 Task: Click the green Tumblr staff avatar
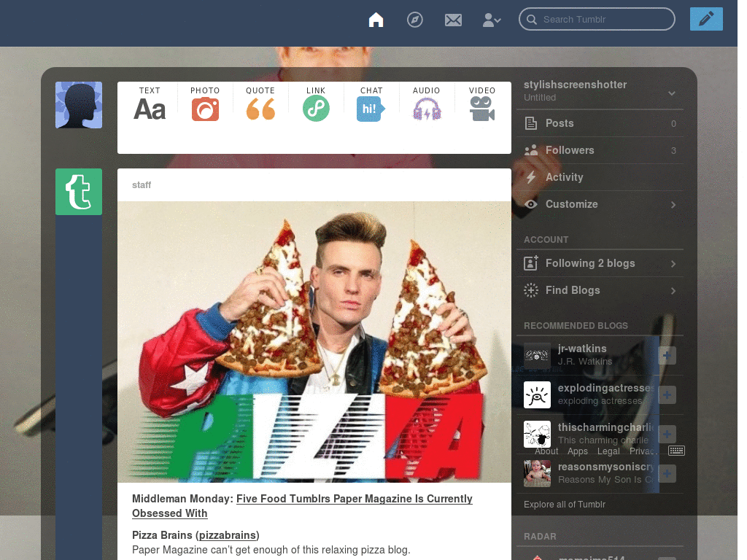tap(79, 192)
